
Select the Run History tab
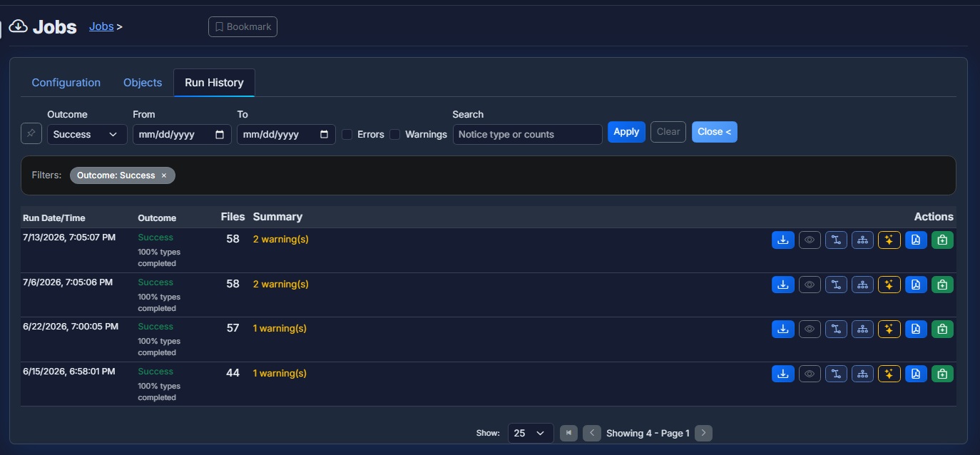[214, 83]
